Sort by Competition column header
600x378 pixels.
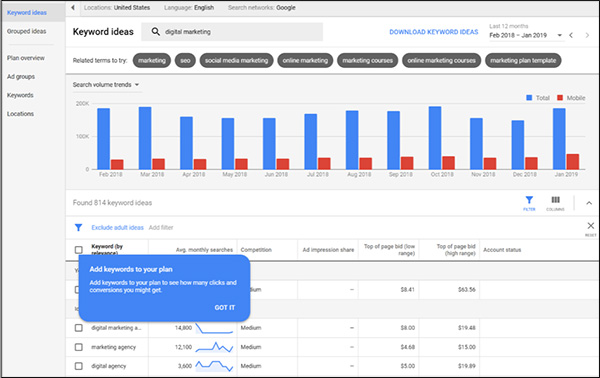[256, 250]
